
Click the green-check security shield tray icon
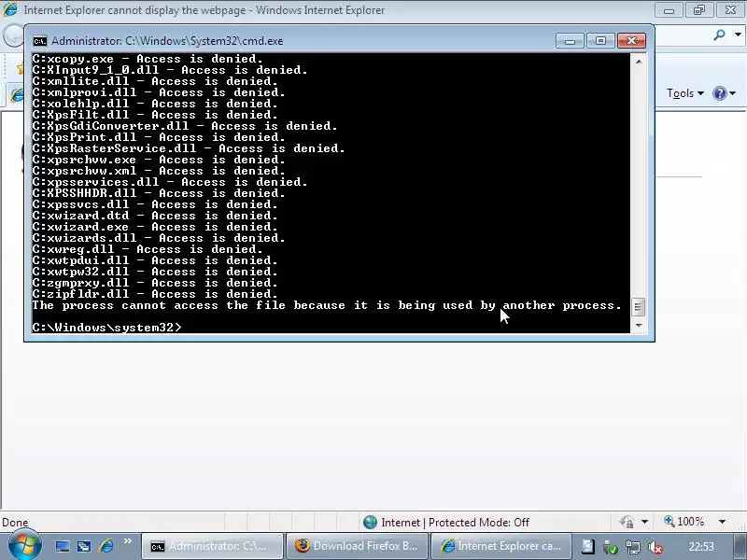pyautogui.click(x=611, y=547)
